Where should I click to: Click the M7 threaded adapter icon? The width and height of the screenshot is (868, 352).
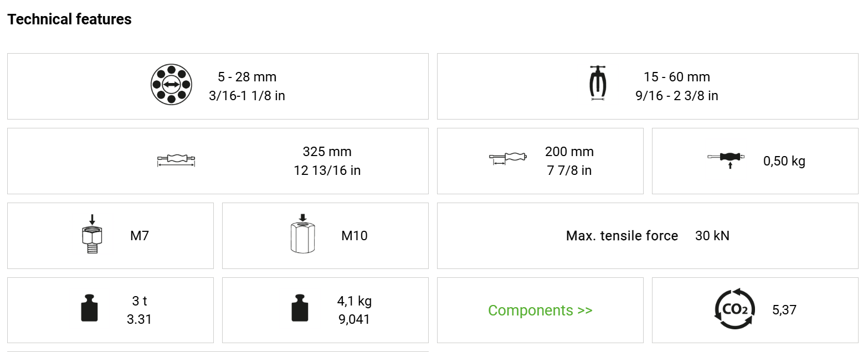pyautogui.click(x=93, y=236)
